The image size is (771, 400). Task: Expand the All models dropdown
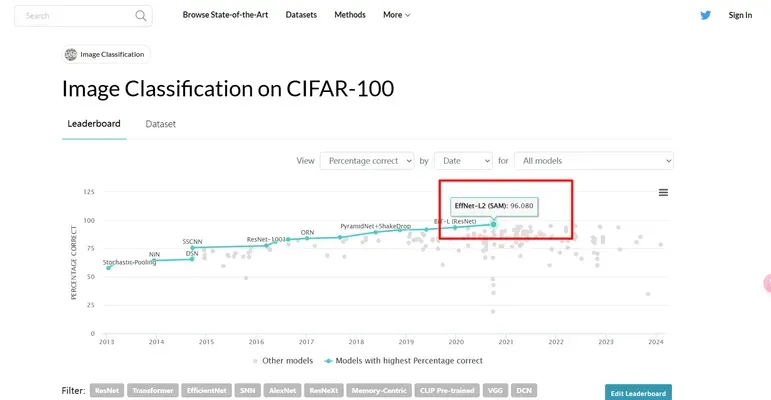click(x=593, y=161)
